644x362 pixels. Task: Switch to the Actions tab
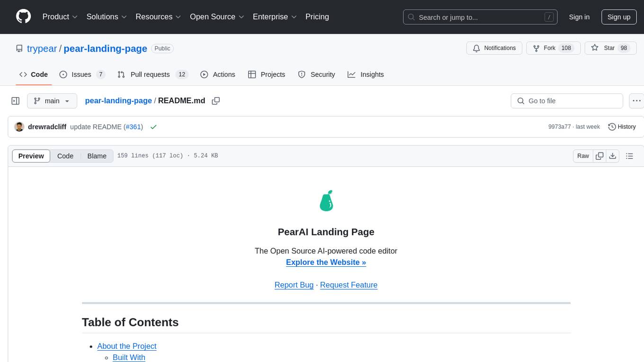click(x=218, y=74)
